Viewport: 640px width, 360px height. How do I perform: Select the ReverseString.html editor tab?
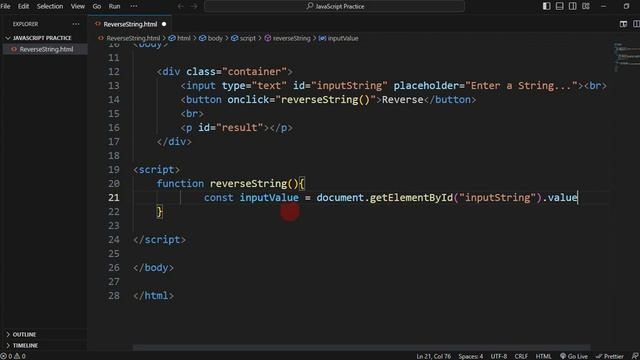(x=130, y=24)
